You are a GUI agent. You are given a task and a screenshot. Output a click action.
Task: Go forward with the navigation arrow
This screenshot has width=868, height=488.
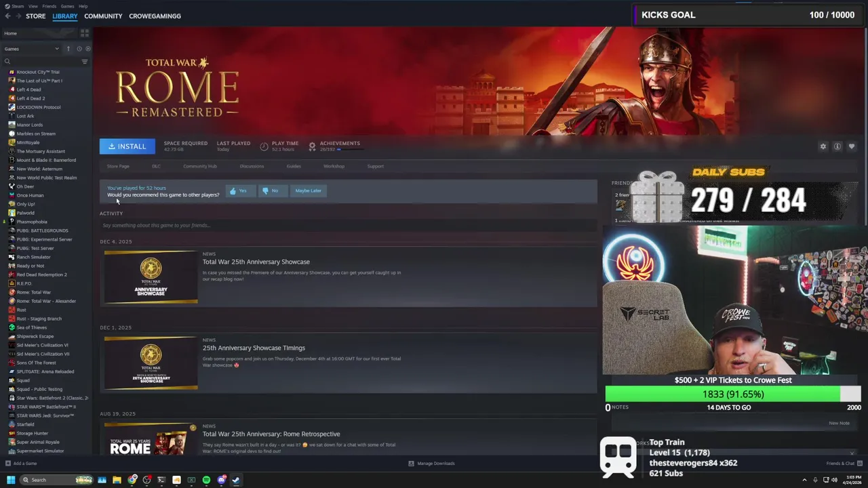(x=18, y=16)
